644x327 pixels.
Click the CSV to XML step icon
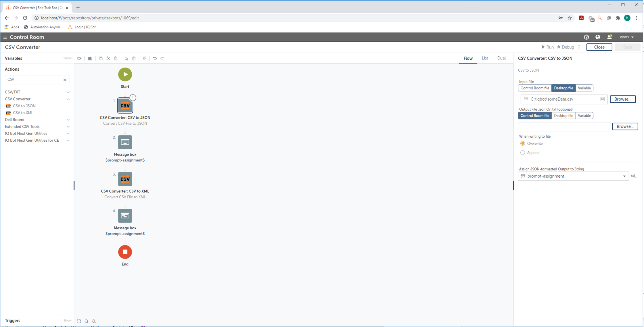[x=125, y=179]
